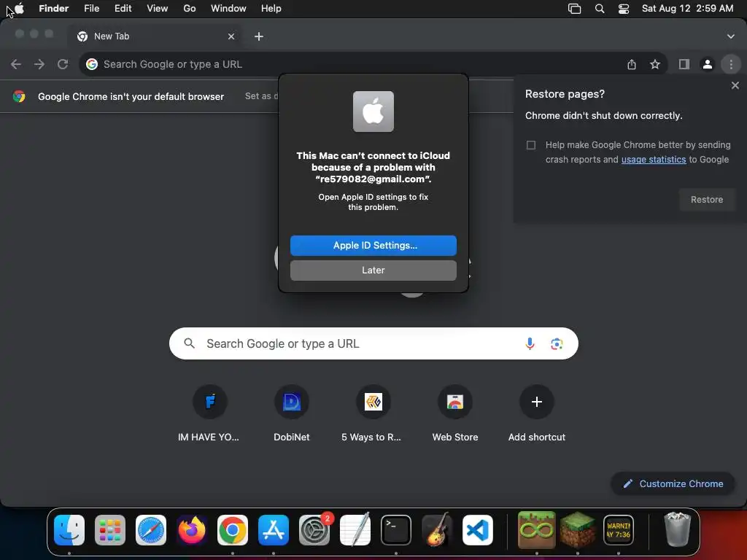Open the green infinity Minecraft-style dock app
The height and width of the screenshot is (560, 747).
point(536,530)
